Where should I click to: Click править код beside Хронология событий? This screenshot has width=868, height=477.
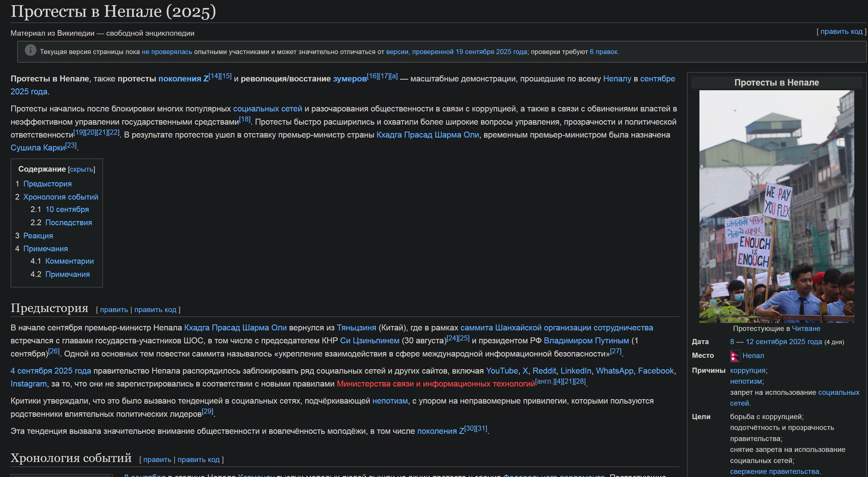tap(199, 459)
